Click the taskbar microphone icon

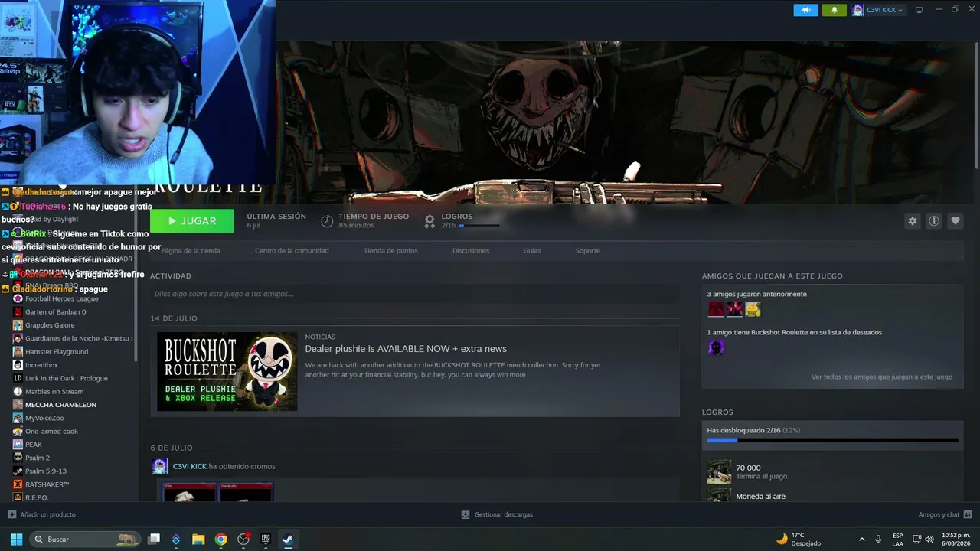[878, 540]
